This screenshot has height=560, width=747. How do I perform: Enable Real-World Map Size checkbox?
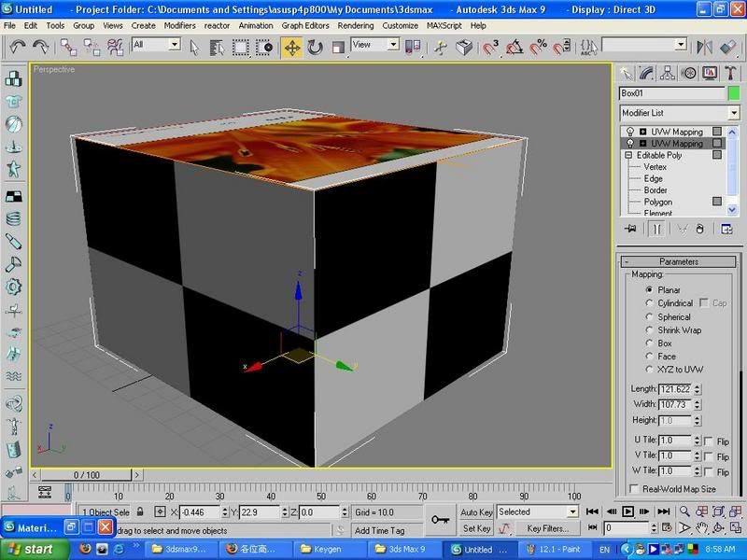pyautogui.click(x=634, y=488)
